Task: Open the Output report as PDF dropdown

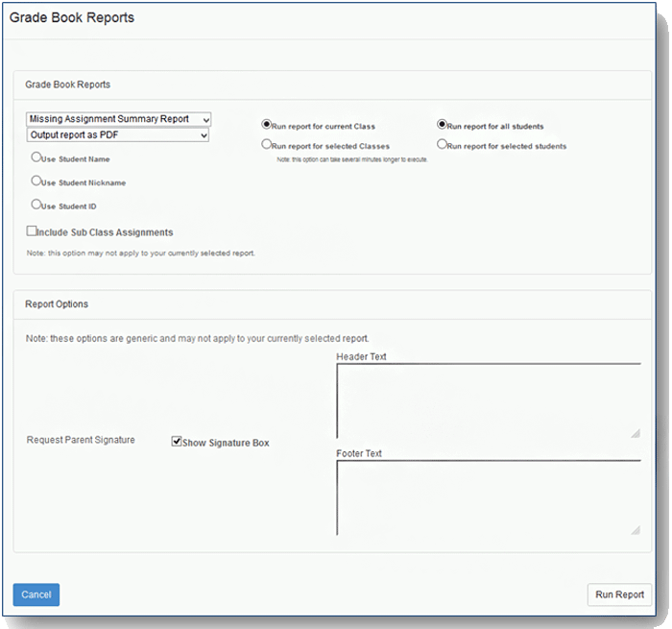Action: (118, 135)
